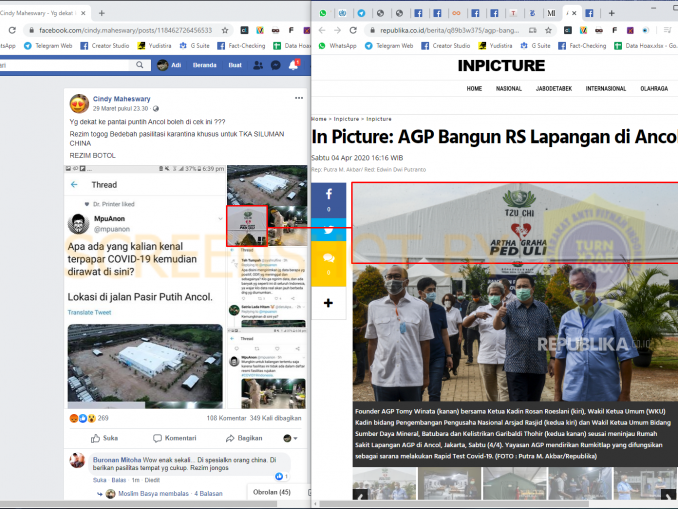
Task: Click blue circle extension in Republika window
Action: [646, 30]
